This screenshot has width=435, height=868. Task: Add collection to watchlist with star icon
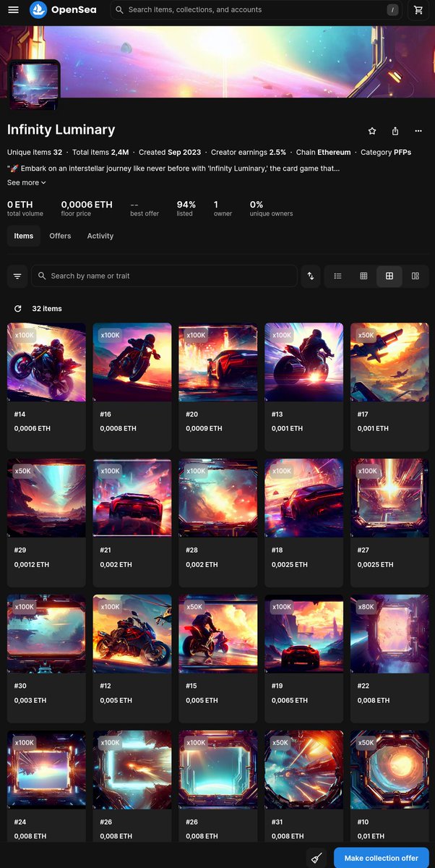tap(372, 131)
